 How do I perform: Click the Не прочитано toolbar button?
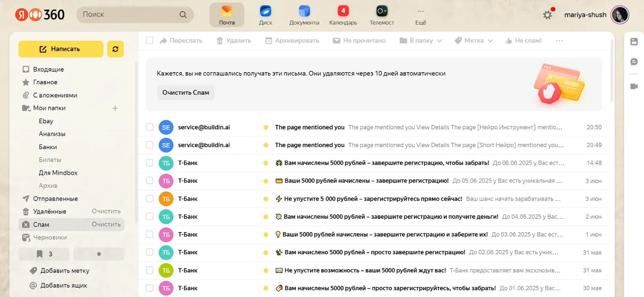click(x=359, y=40)
